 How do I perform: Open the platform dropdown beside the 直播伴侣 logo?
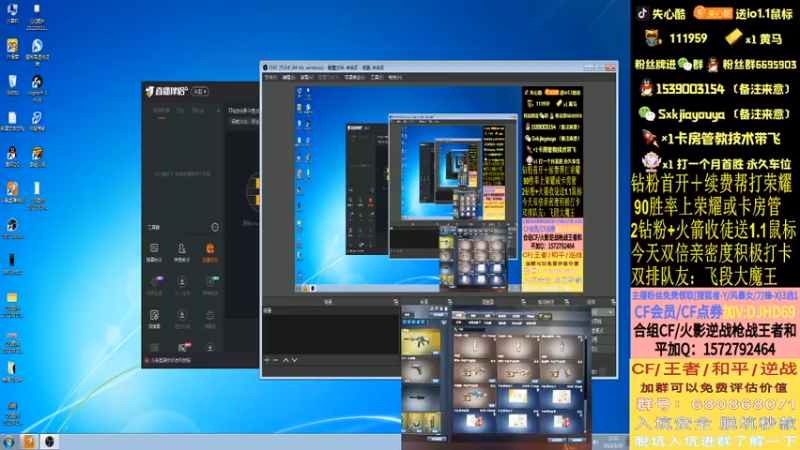[x=199, y=91]
